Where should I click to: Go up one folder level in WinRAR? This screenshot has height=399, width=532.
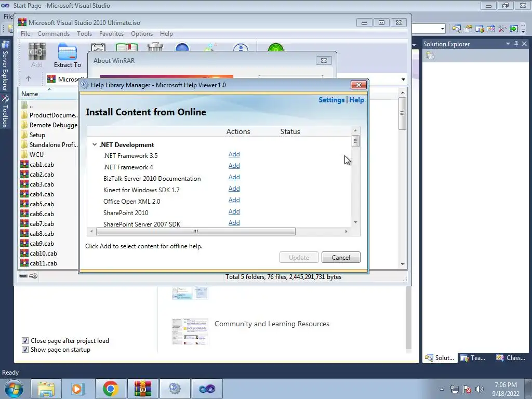29,79
